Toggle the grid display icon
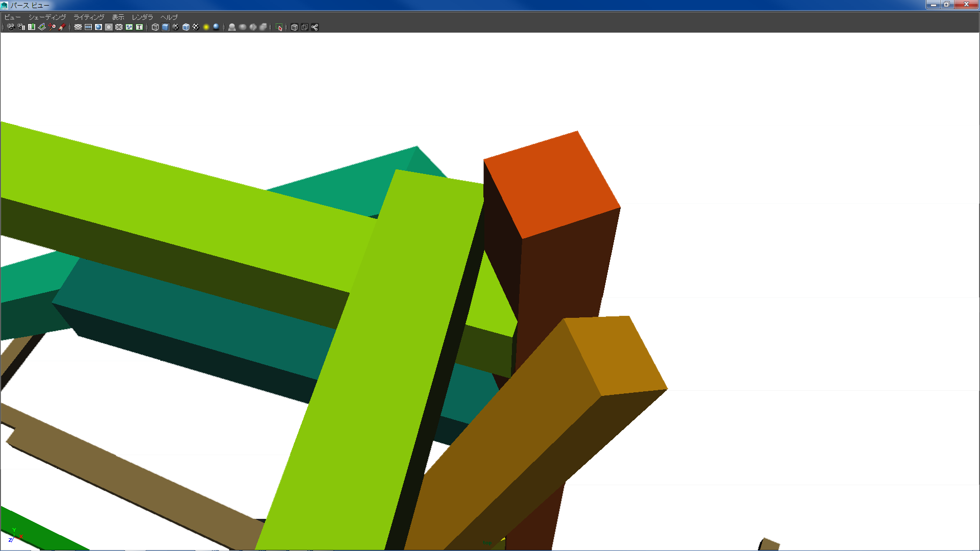 78,27
